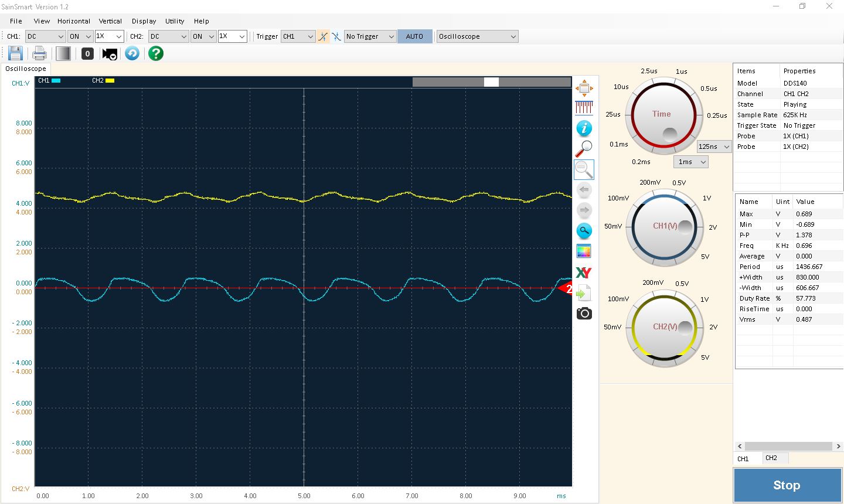Click the gray zoom-out magnifier icon
The image size is (844, 504).
tap(584, 169)
